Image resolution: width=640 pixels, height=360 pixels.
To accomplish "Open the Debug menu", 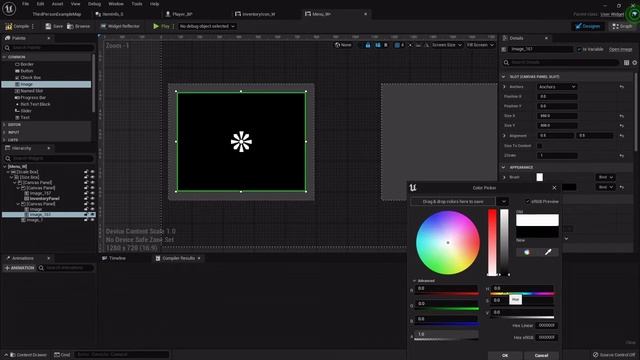I will [94, 4].
